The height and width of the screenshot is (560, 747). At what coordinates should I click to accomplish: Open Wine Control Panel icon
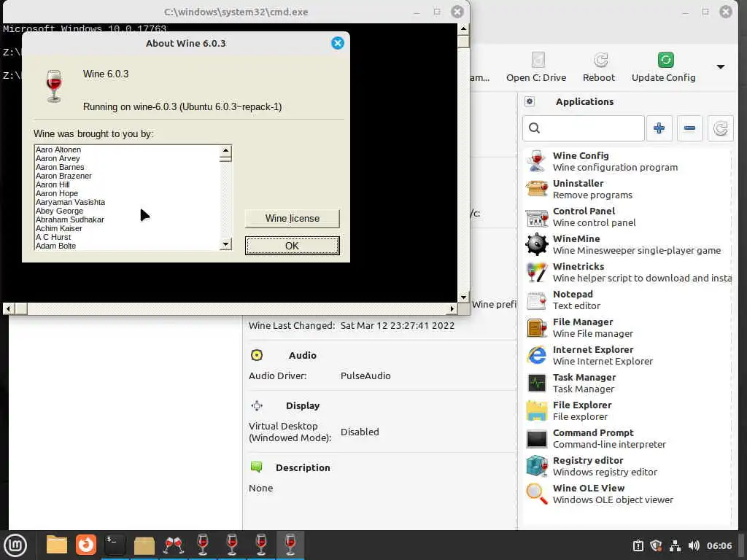(536, 217)
